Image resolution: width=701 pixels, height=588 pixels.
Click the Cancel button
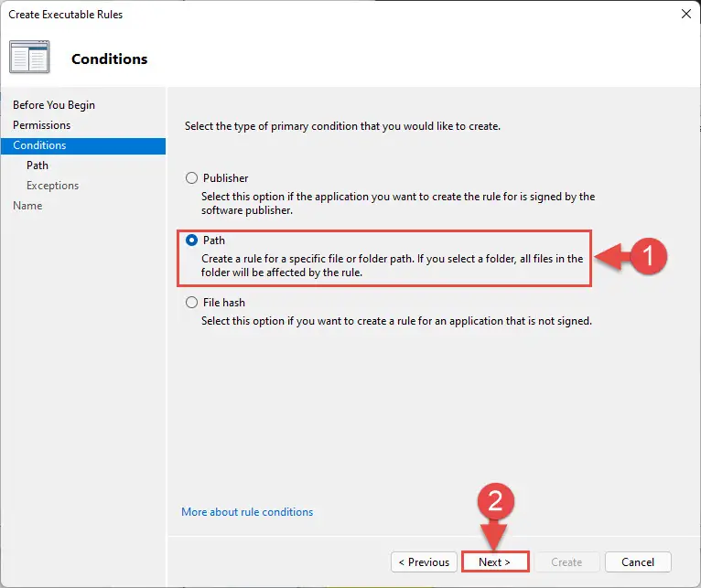click(638, 561)
